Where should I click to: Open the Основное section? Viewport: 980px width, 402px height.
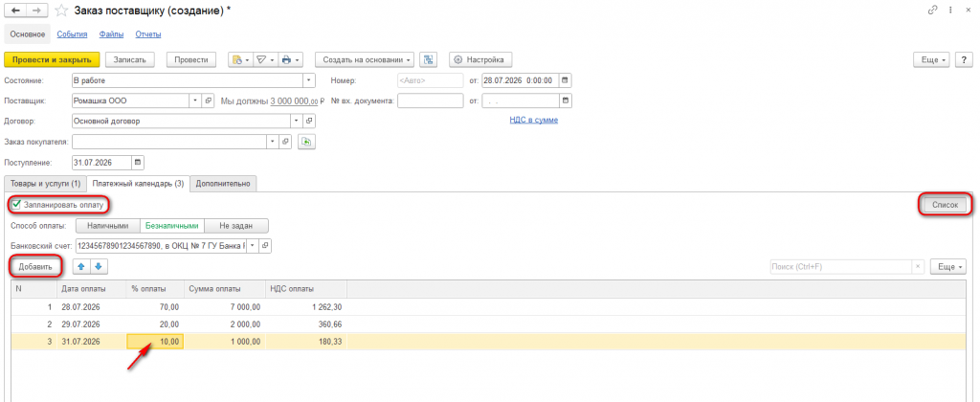point(28,34)
